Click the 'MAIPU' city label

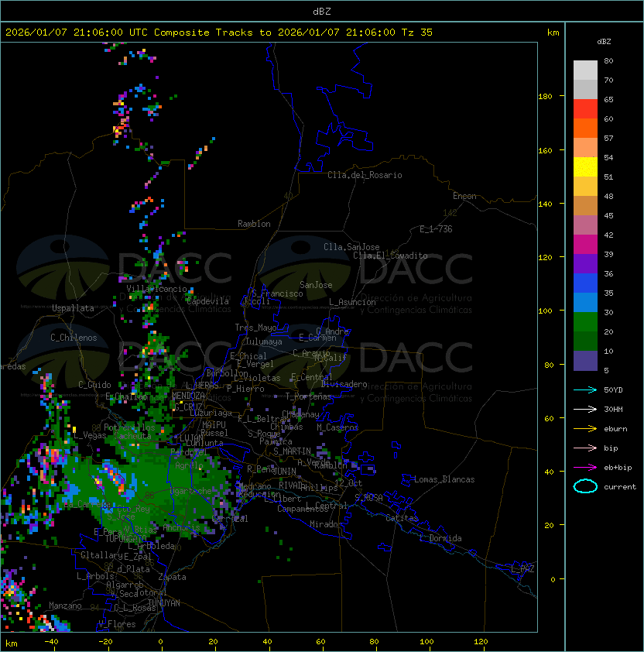coord(214,425)
